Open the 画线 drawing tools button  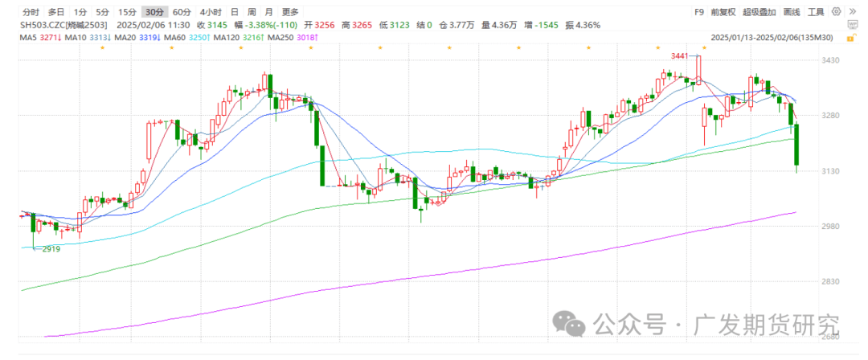[792, 12]
